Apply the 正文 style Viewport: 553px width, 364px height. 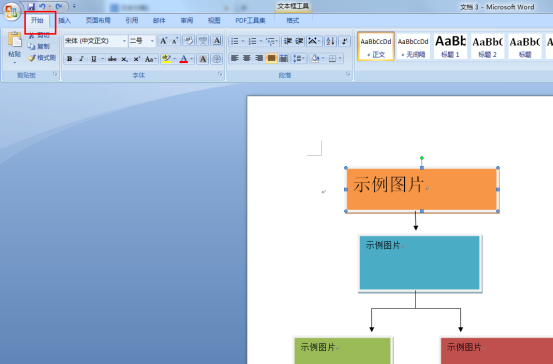[376, 46]
